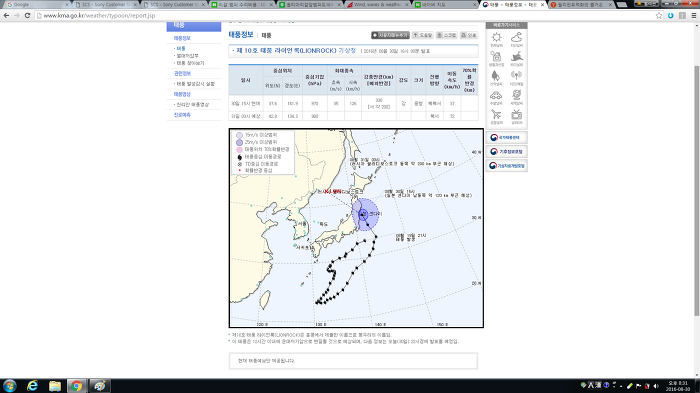Open the 기후정보포털 banner link
The image size is (700, 393).
(x=506, y=151)
